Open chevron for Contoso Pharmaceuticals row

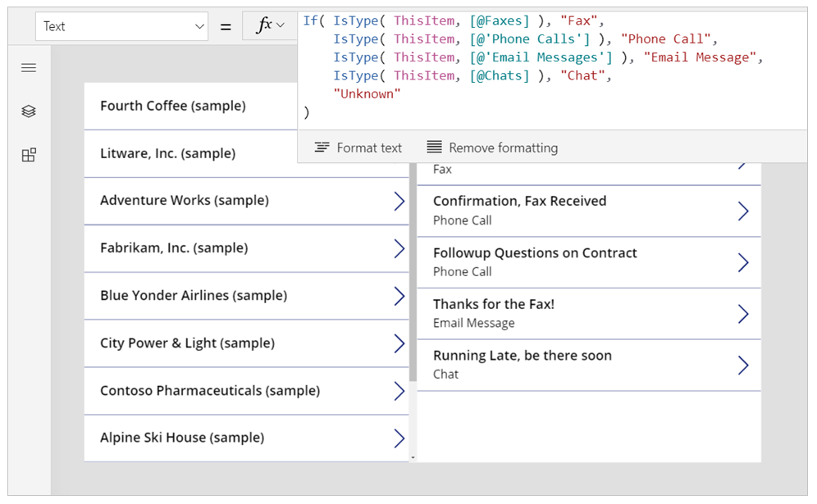[x=399, y=390]
